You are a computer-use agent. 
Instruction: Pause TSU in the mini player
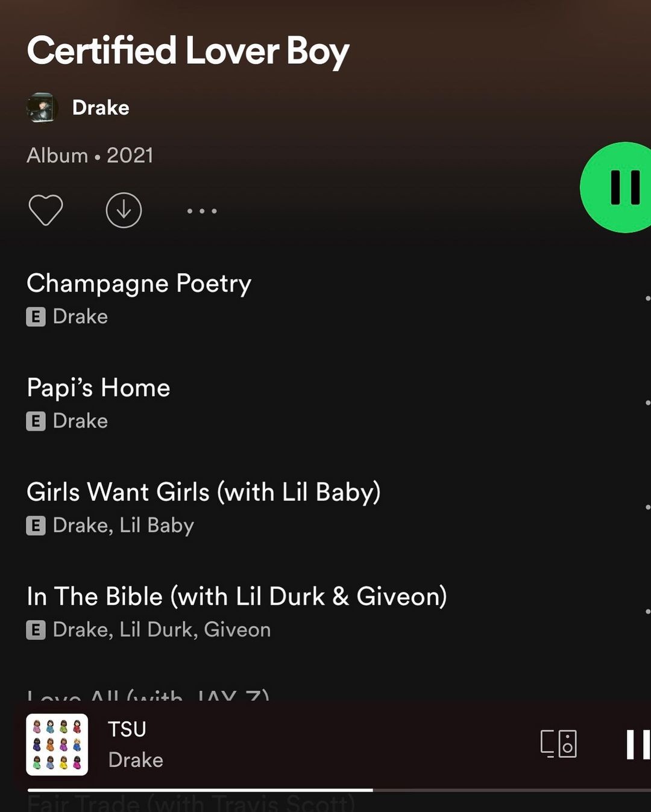click(638, 744)
